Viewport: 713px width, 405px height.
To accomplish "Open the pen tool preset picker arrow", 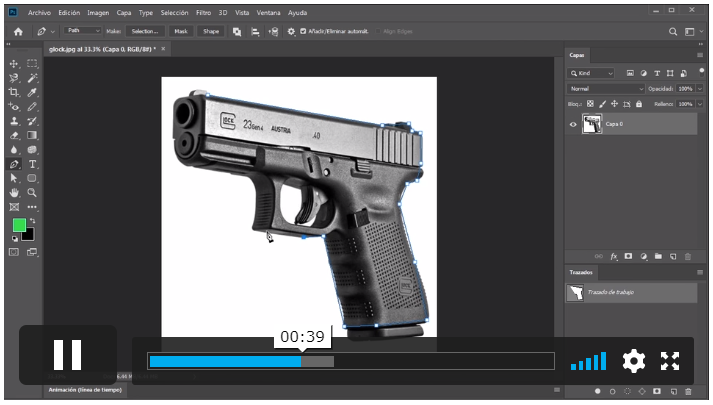I will (x=53, y=31).
